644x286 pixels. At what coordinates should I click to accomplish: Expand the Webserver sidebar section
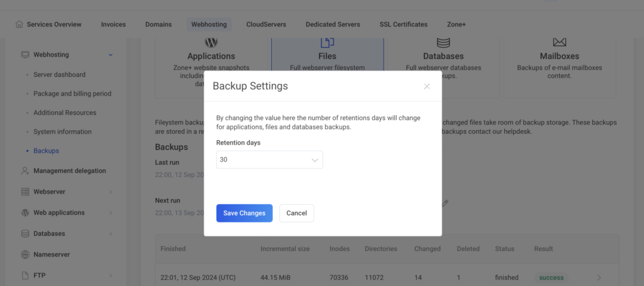click(111, 192)
